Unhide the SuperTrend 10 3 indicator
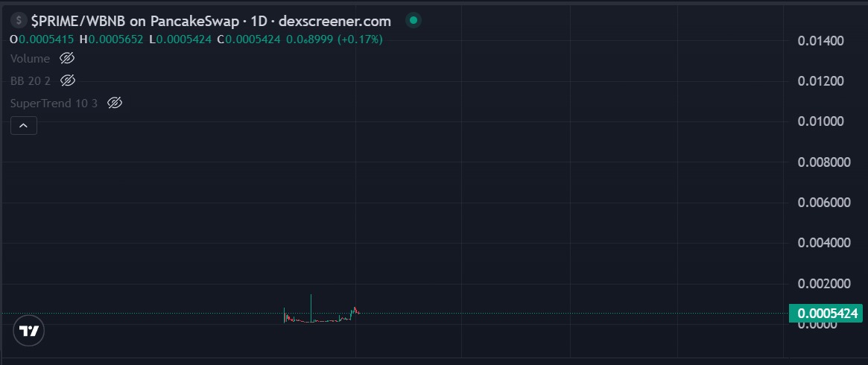868x365 pixels. (114, 103)
